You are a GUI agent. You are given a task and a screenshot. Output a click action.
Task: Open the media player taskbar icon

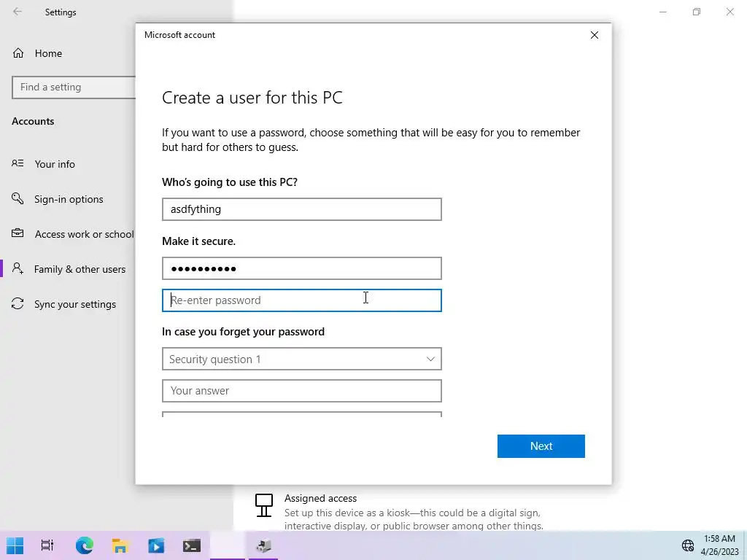156,545
